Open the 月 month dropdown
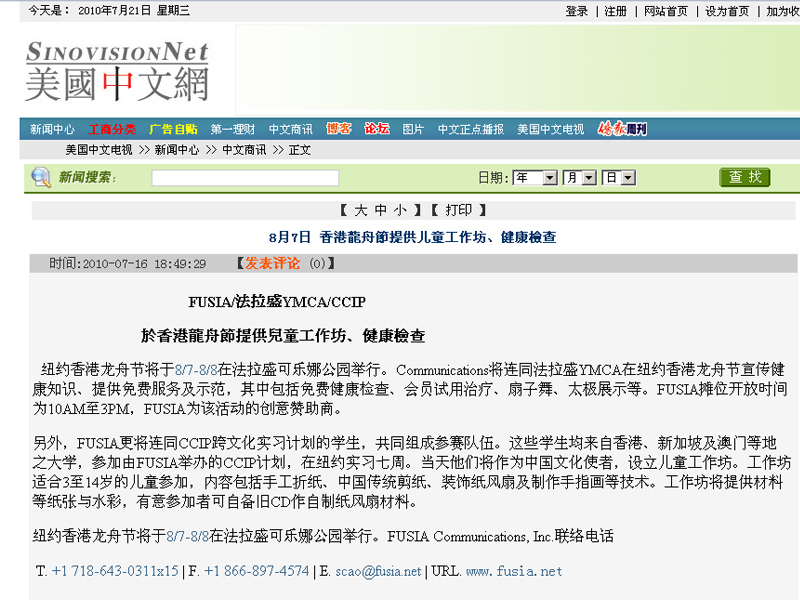This screenshot has height=600, width=800. coord(579,178)
